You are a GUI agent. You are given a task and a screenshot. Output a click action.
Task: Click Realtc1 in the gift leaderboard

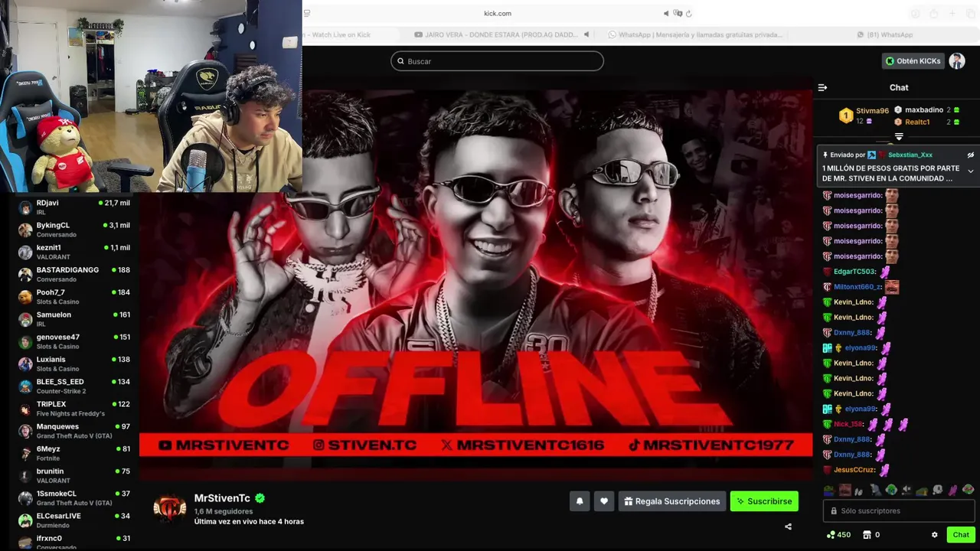[x=917, y=122]
